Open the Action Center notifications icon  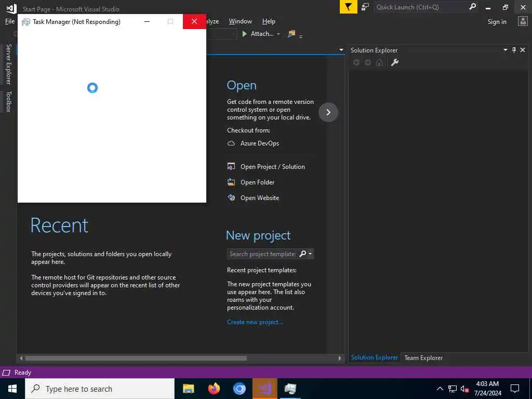click(x=515, y=389)
